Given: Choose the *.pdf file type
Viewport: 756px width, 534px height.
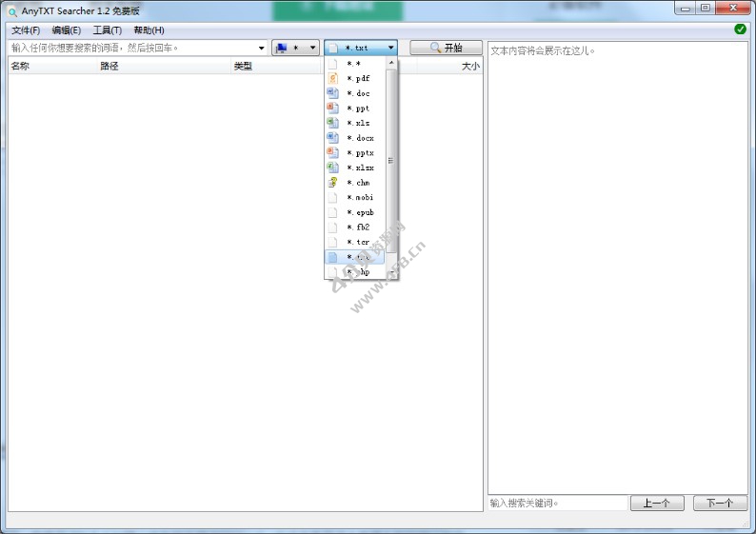Looking at the screenshot, I should click(355, 78).
